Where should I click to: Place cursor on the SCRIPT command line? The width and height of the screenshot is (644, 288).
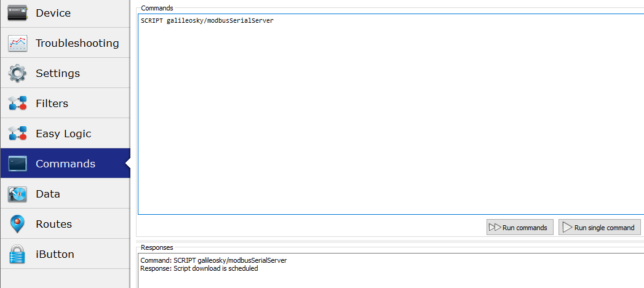207,20
